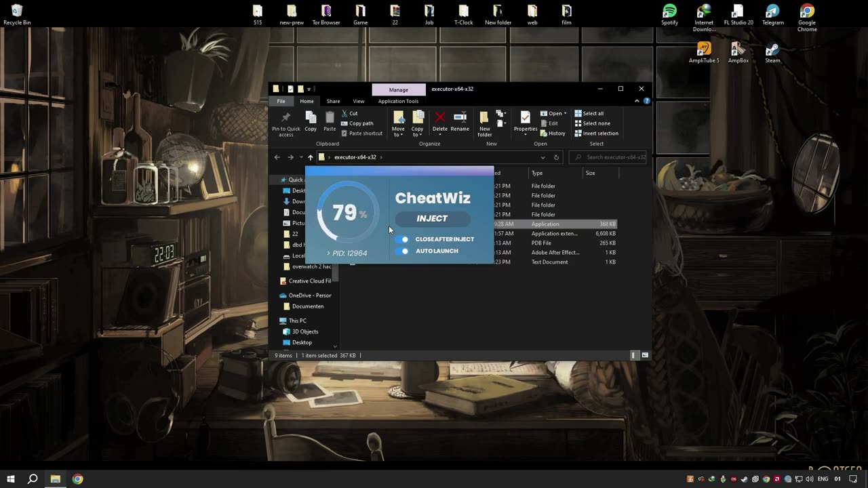This screenshot has width=868, height=488.
Task: Open the Easy access dropdown
Action: [x=501, y=123]
